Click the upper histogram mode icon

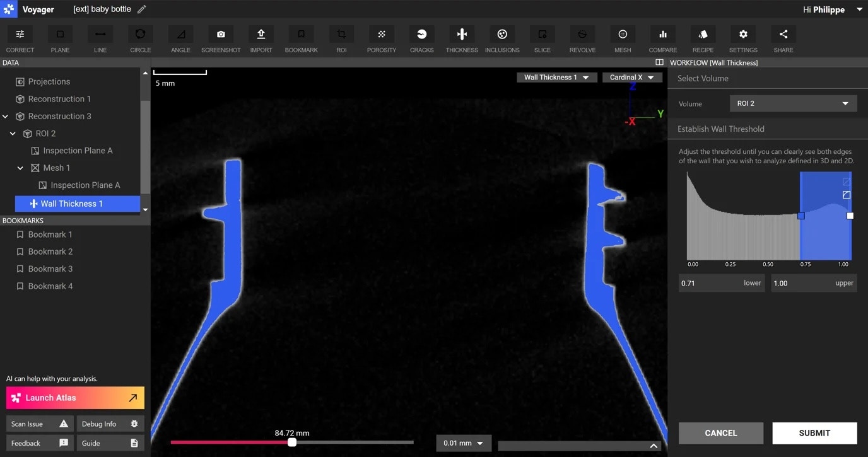pyautogui.click(x=847, y=182)
